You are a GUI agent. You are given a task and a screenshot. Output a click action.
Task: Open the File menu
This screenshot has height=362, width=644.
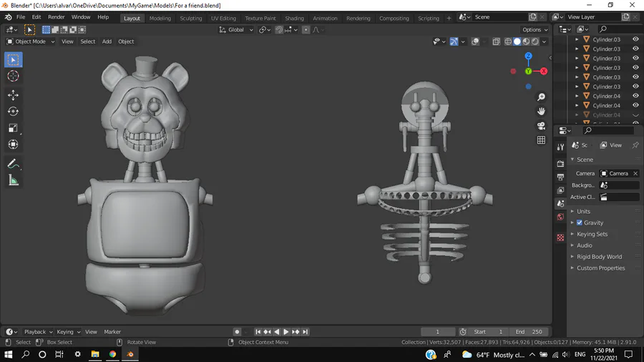tap(21, 17)
